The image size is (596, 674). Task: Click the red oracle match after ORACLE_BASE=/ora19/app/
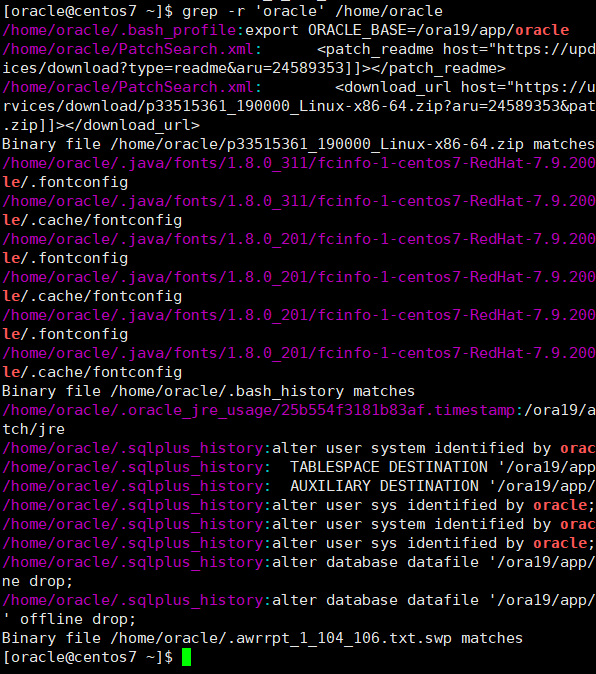[x=542, y=30]
